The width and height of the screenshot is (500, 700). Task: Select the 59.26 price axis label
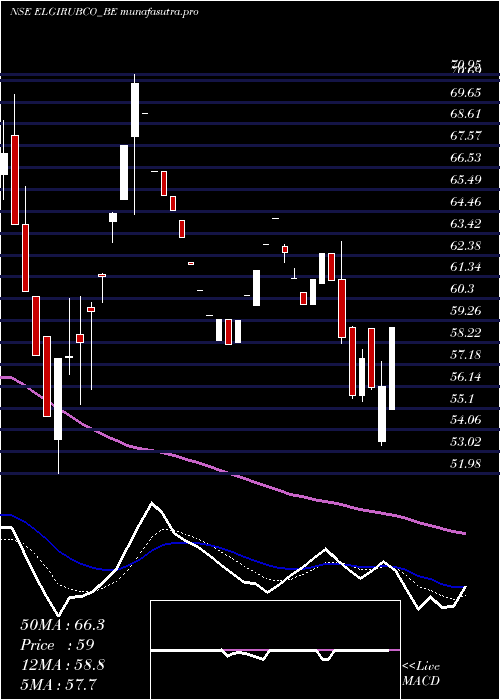coord(468,311)
